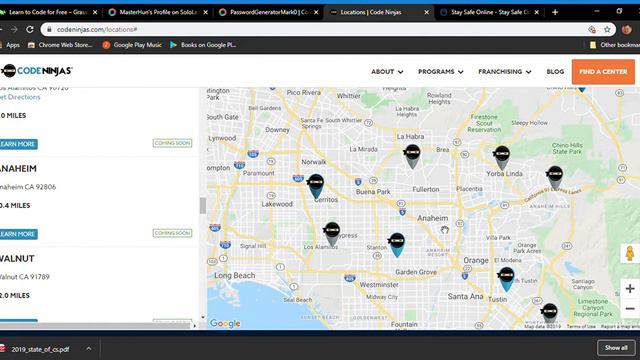This screenshot has height=360, width=640.
Task: Click LEARN MORE for Anaheim location
Action: pyautogui.click(x=18, y=234)
